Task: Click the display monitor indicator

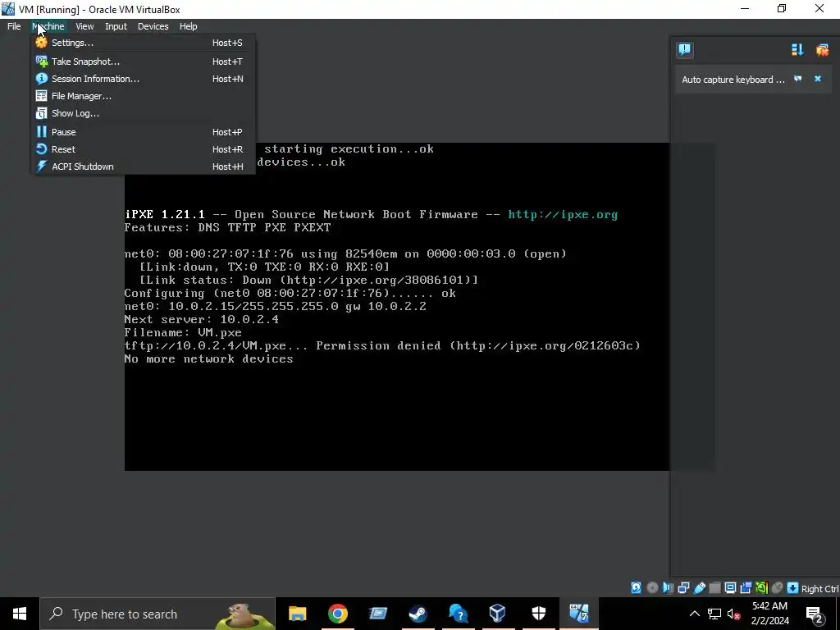Action: pos(730,587)
